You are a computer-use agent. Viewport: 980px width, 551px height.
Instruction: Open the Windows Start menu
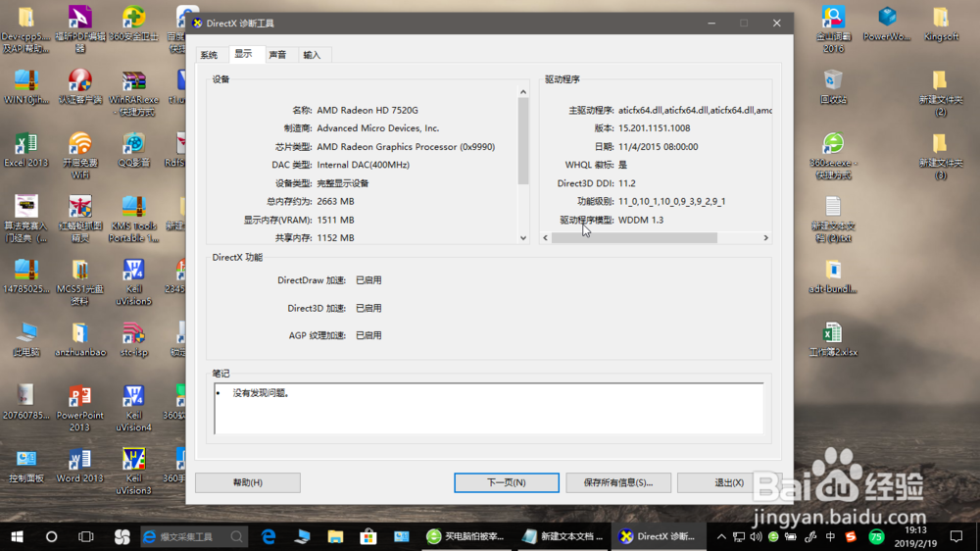pyautogui.click(x=17, y=536)
